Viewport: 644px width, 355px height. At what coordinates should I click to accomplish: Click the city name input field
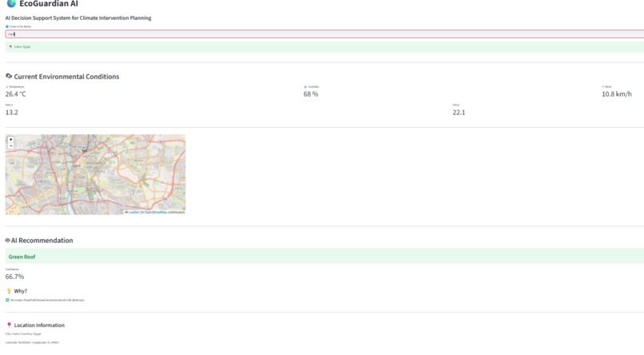[324, 34]
